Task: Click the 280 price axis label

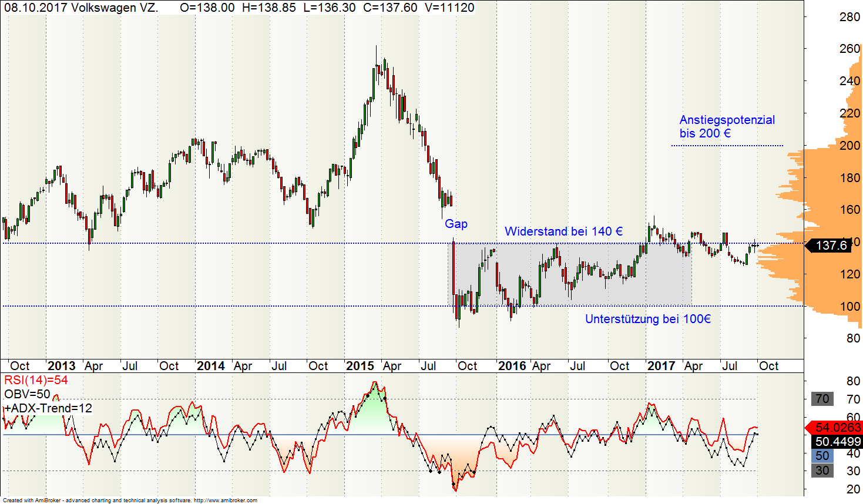Action: click(x=849, y=17)
